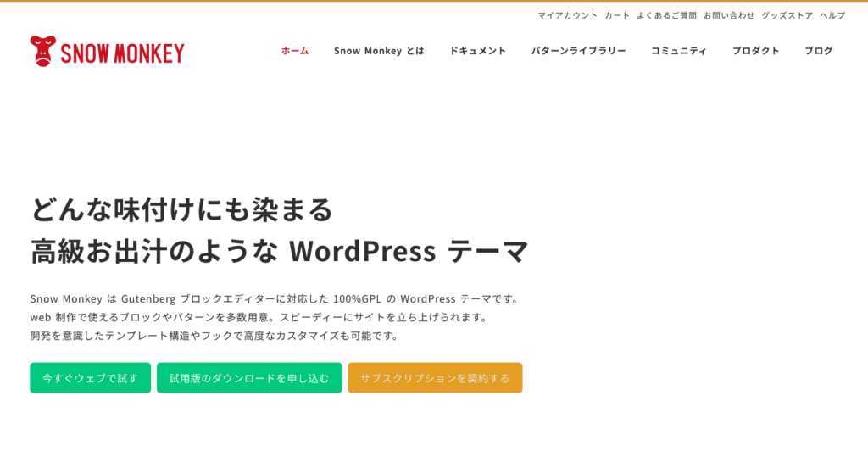
Task: Click the 試用版のダウンロードを申し込む button
Action: click(249, 378)
